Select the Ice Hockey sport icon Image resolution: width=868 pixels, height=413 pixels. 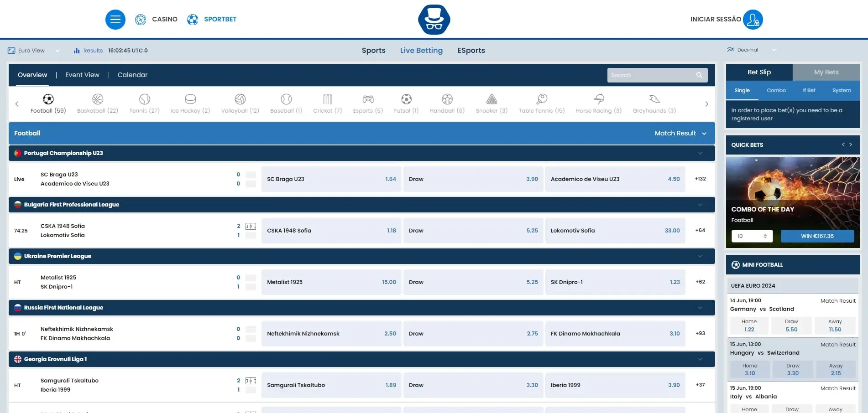[x=190, y=99]
